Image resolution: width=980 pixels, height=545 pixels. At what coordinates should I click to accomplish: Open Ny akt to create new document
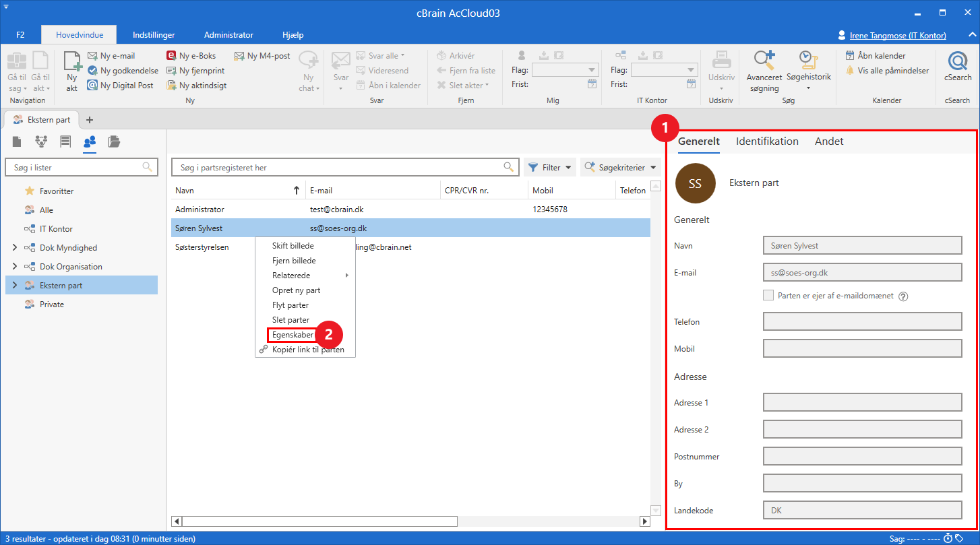[72, 71]
